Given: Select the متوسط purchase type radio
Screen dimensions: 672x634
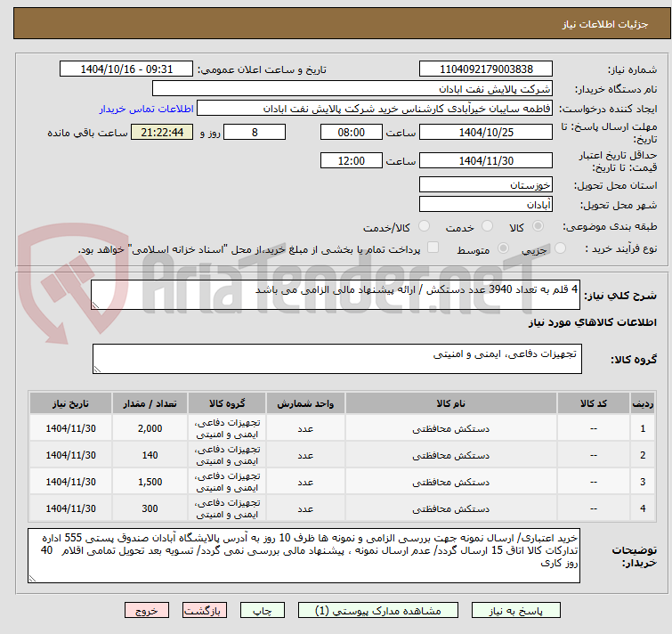Looking at the screenshot, I should [503, 248].
